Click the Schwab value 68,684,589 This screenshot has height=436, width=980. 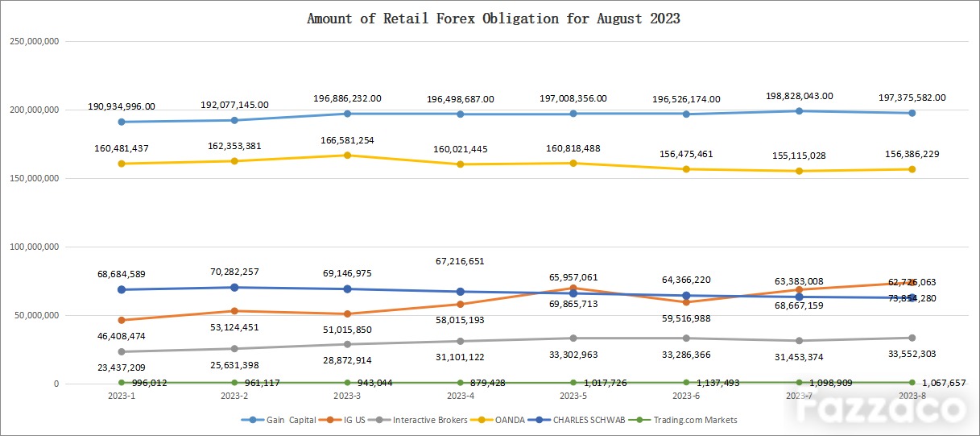122,275
